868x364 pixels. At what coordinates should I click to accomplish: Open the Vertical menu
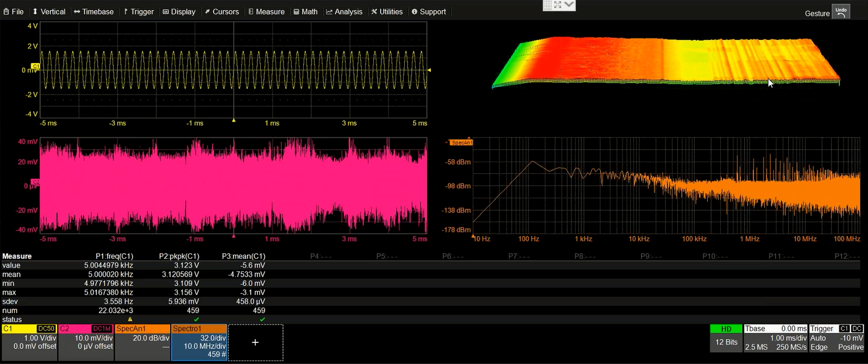pos(49,11)
